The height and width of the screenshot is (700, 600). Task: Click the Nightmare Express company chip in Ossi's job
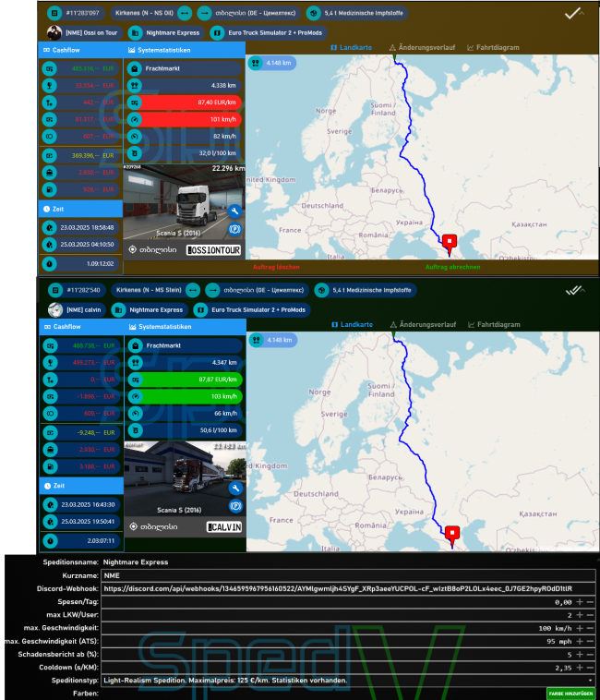(166, 32)
